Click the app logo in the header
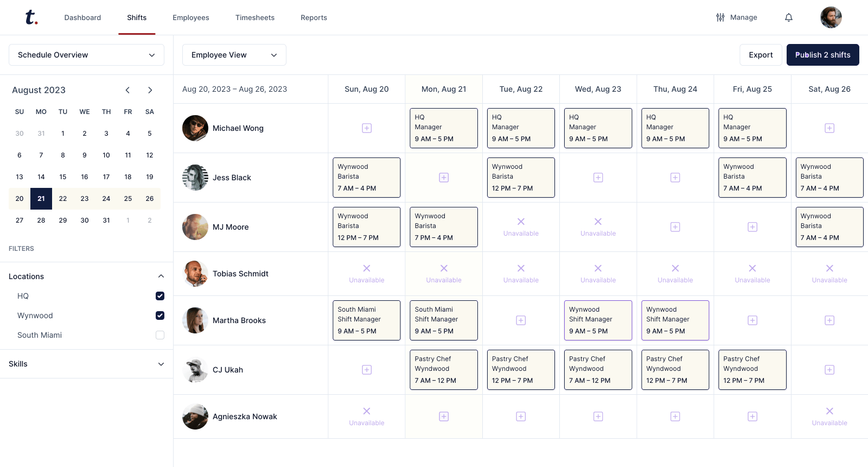 tap(31, 17)
